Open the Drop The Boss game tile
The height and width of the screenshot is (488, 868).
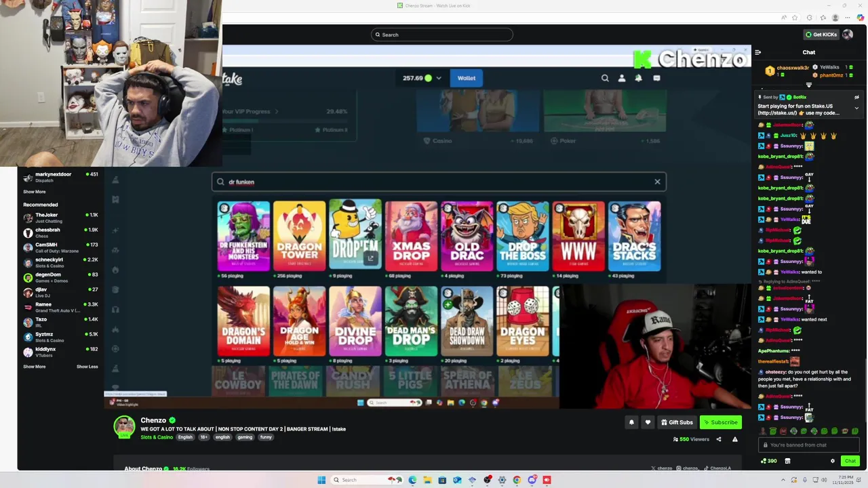pos(523,235)
